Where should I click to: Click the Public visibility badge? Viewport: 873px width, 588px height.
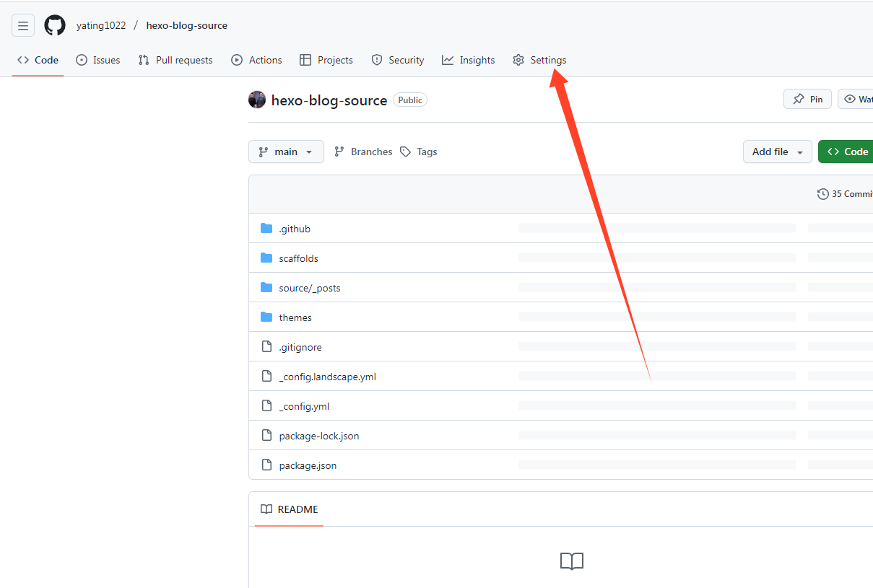(x=410, y=100)
